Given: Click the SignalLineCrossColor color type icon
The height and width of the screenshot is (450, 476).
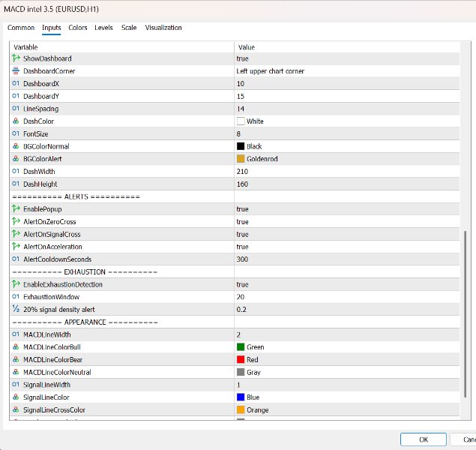Looking at the screenshot, I should coord(16,409).
